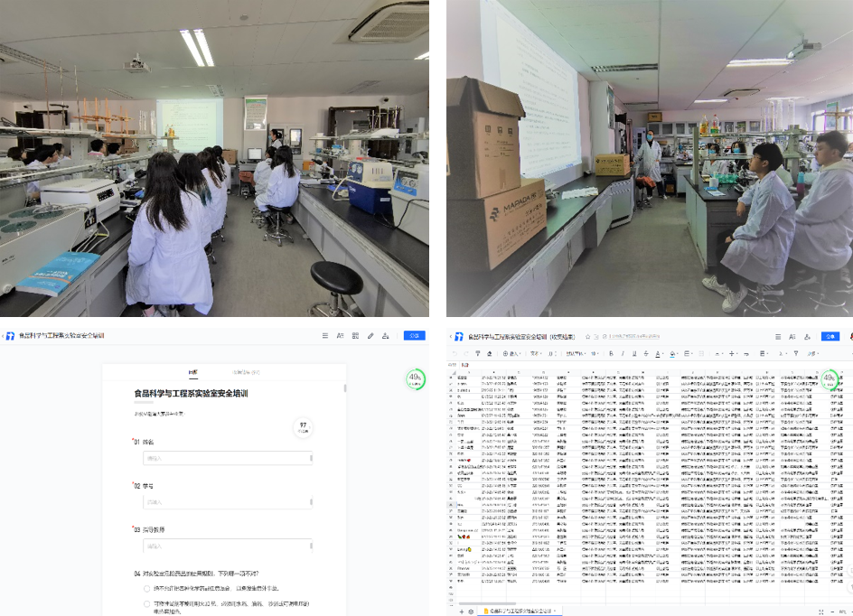Add a new sheet with the plus icon
This screenshot has height=616, width=853.
click(x=462, y=611)
